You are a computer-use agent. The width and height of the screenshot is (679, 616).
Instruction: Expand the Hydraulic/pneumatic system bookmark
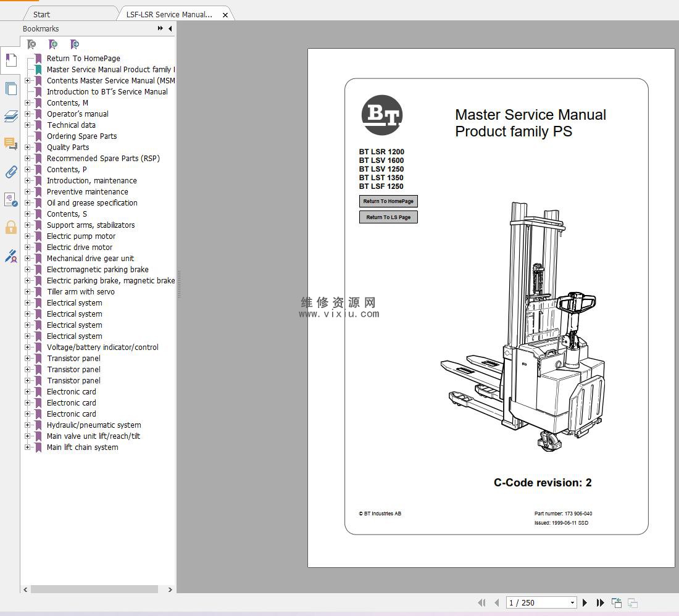point(27,425)
